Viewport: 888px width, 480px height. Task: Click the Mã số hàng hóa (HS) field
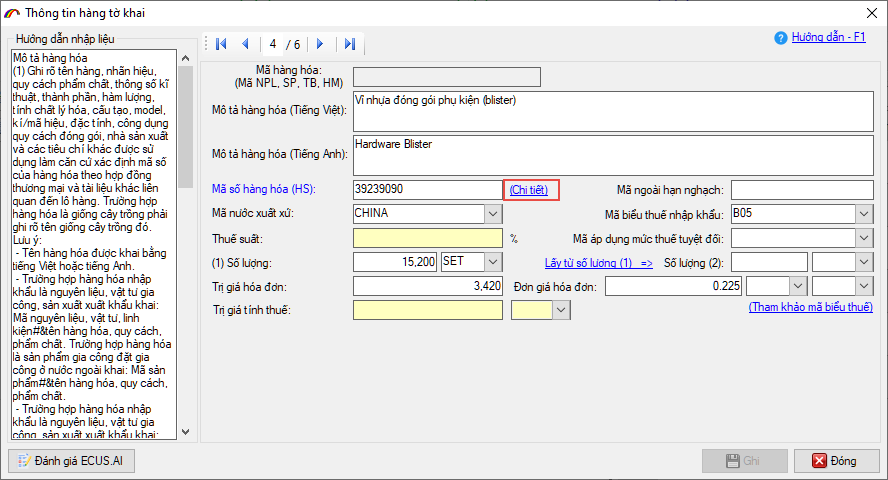427,189
